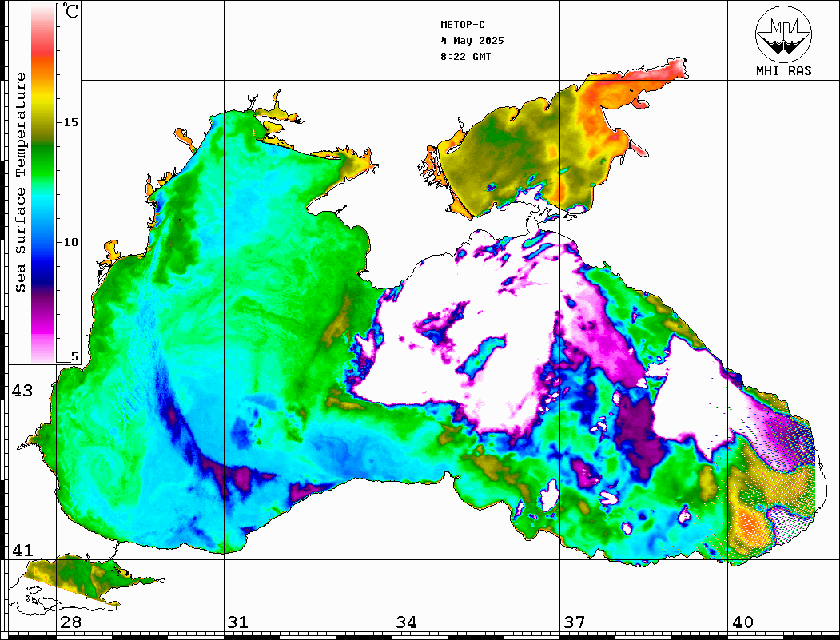Click the longitude label '31'
The image size is (840, 640).
click(x=238, y=622)
